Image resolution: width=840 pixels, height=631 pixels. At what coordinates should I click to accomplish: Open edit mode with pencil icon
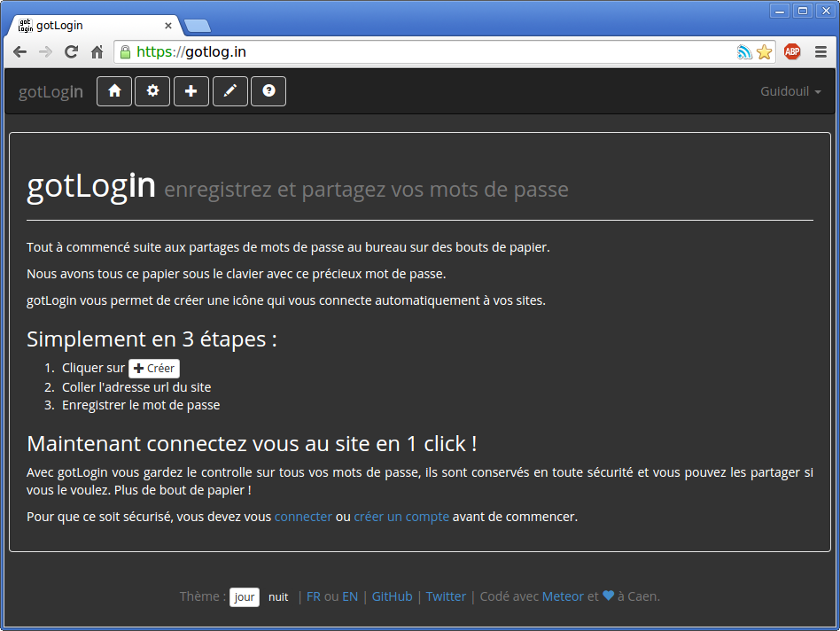pyautogui.click(x=230, y=91)
